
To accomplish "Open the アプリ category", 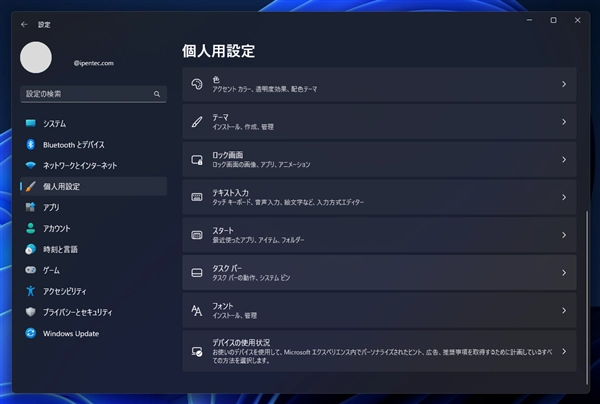I will tap(93, 207).
